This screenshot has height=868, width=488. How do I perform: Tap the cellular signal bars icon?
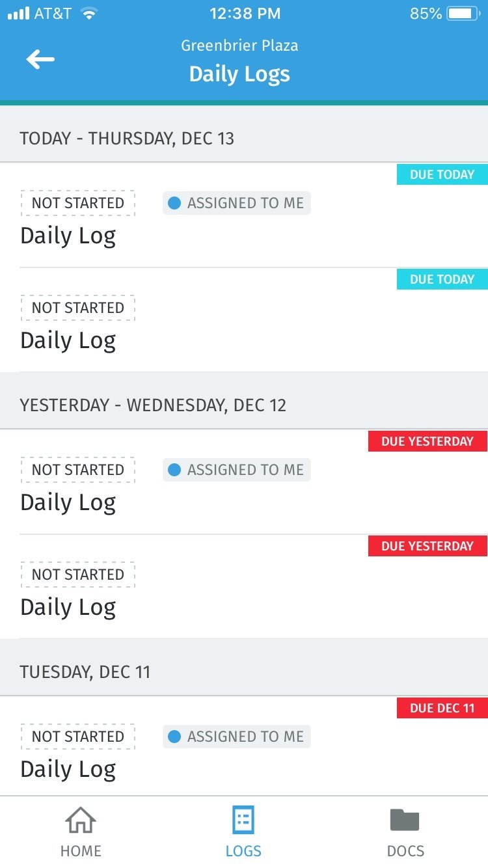point(18,14)
